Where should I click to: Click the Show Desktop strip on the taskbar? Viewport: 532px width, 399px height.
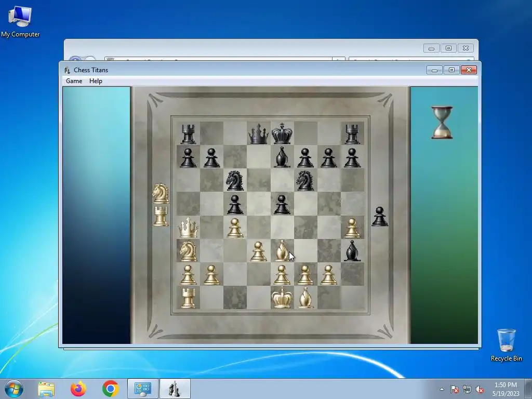(x=528, y=389)
